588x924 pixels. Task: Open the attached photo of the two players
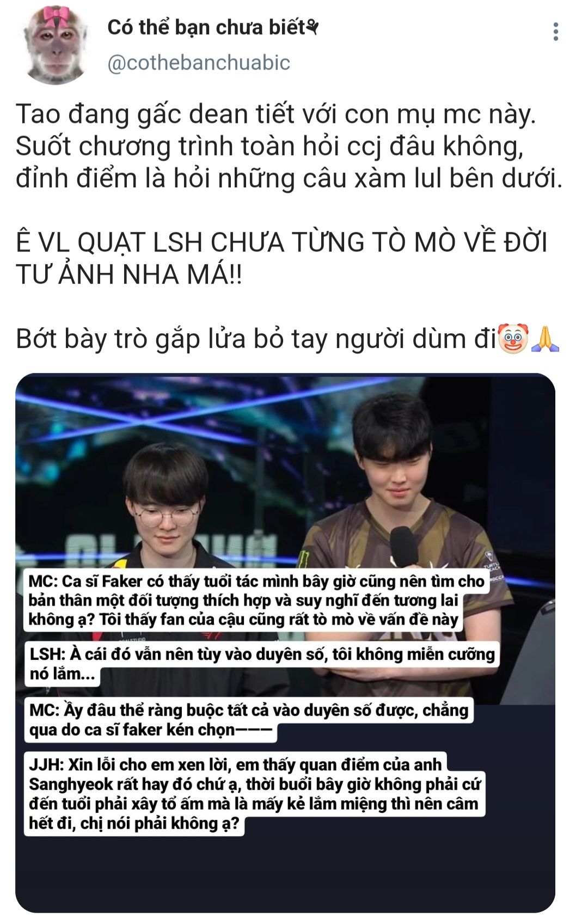click(x=285, y=642)
